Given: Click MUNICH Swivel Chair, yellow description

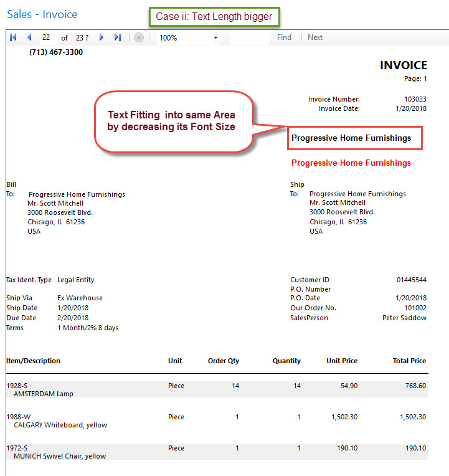Looking at the screenshot, I should pos(60,456).
